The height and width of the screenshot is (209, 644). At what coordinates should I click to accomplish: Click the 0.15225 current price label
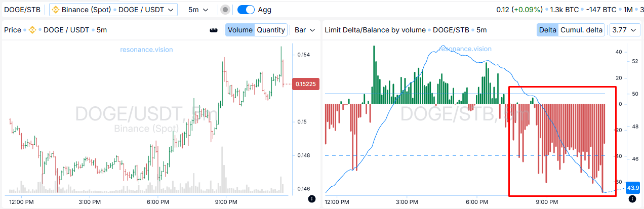[x=306, y=84]
